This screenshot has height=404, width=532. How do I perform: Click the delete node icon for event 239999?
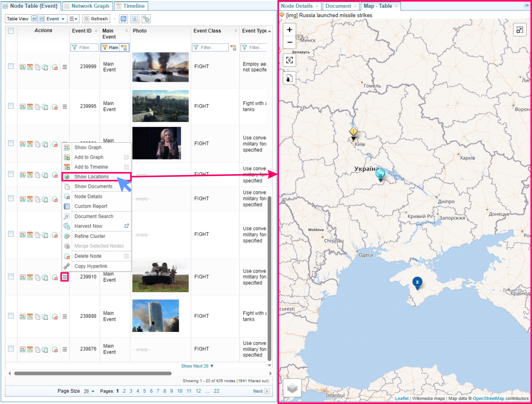[55, 67]
